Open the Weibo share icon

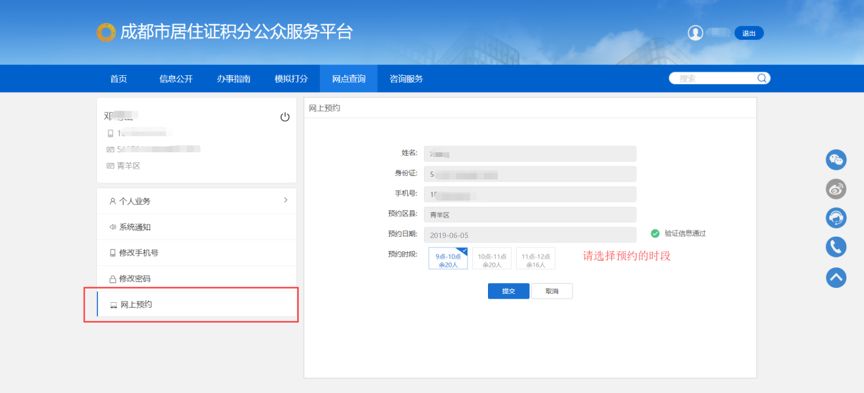point(836,189)
